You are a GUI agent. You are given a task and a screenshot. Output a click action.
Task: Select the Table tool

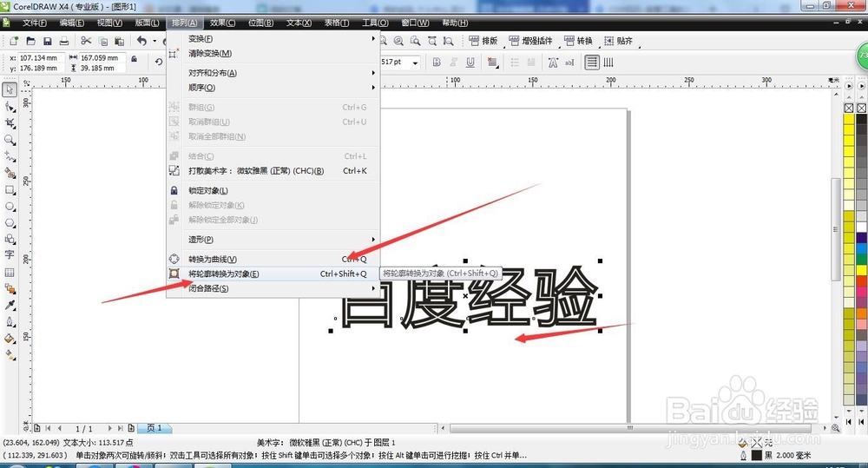(10, 272)
